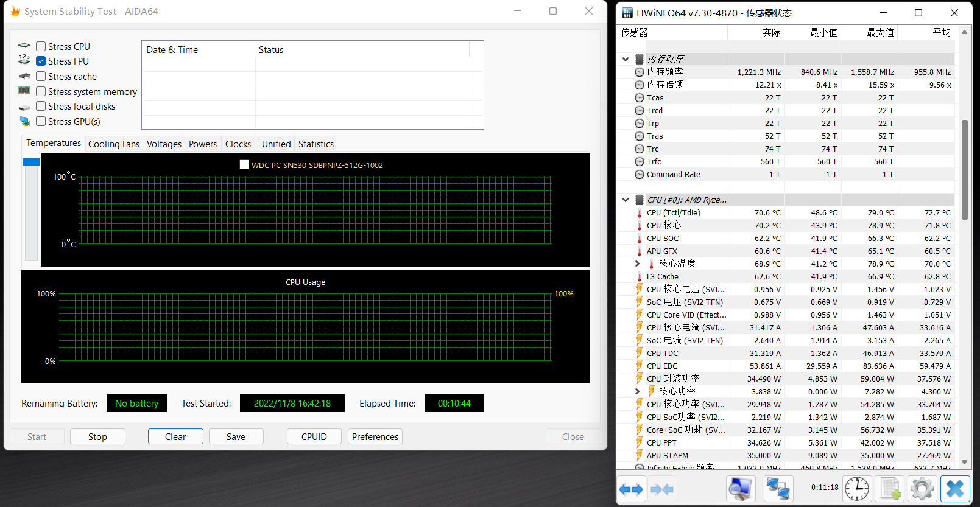The height and width of the screenshot is (507, 980).
Task: Switch to the Temperatures tab
Action: [x=54, y=143]
